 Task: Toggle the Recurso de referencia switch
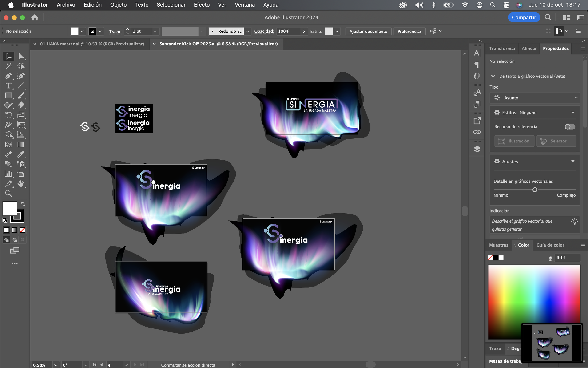(569, 127)
